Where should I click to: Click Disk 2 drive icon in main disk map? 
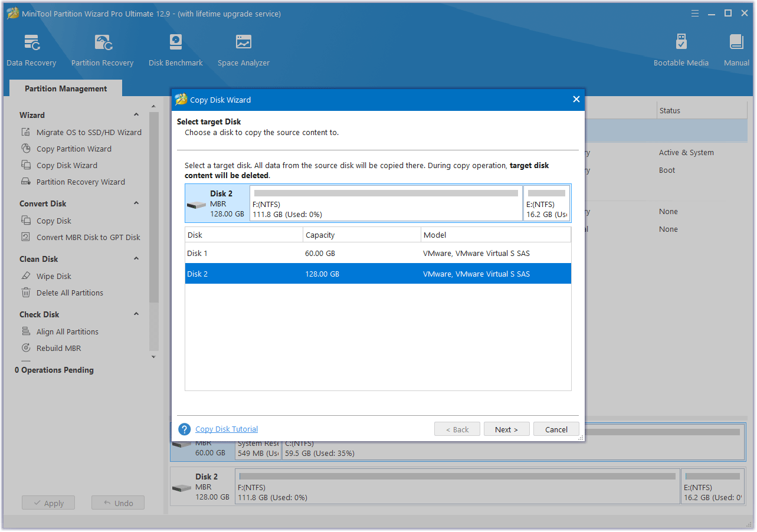point(182,488)
